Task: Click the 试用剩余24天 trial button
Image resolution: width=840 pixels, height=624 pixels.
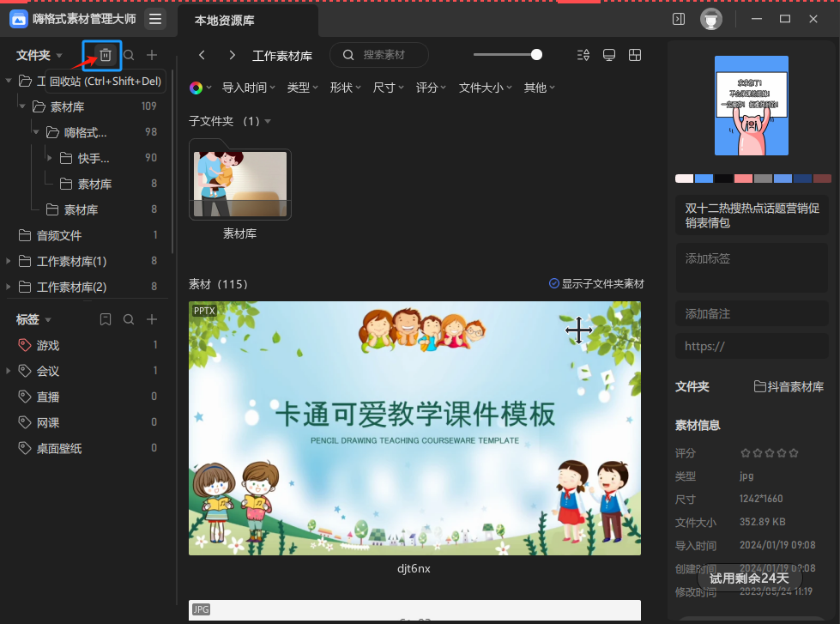Action: (x=749, y=578)
